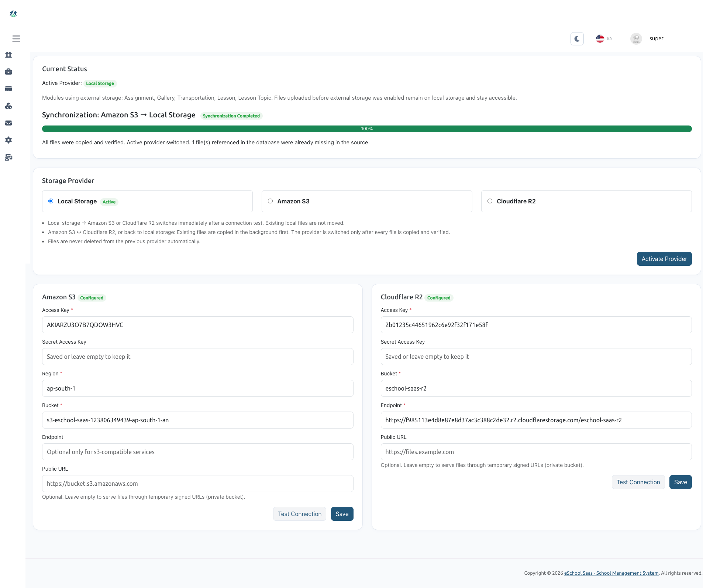Toggle dark mode moon icon
703x588 pixels.
577,39
